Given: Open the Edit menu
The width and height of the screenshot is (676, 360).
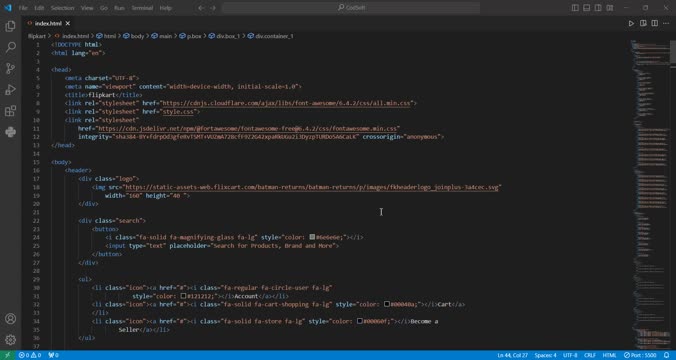Looking at the screenshot, I should pos(39,8).
